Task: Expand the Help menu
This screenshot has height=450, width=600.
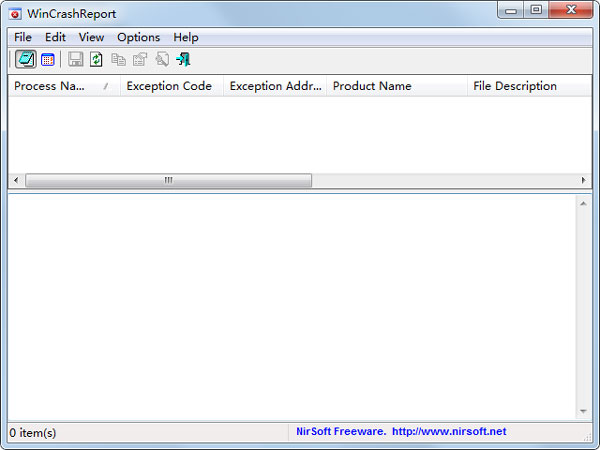Action: (186, 37)
